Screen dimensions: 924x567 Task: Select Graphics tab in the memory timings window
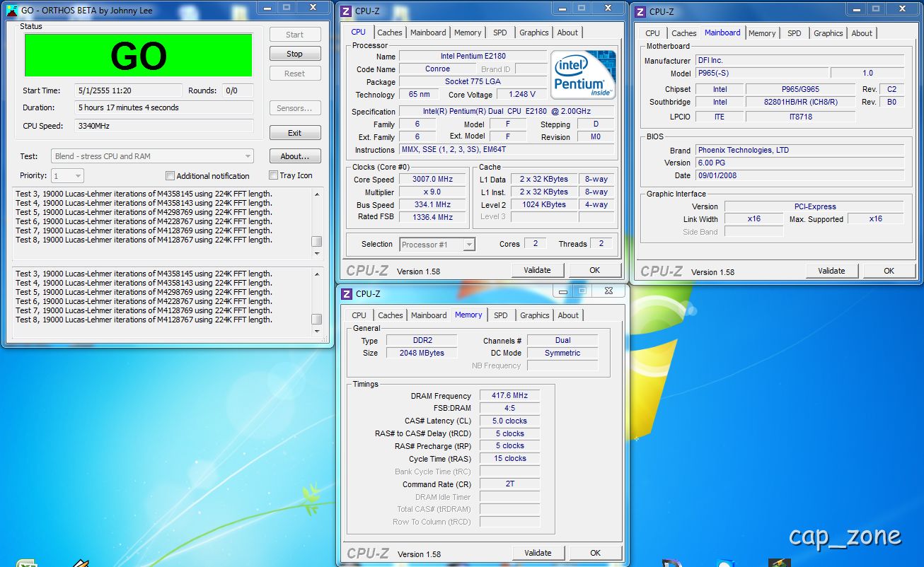[534, 315]
